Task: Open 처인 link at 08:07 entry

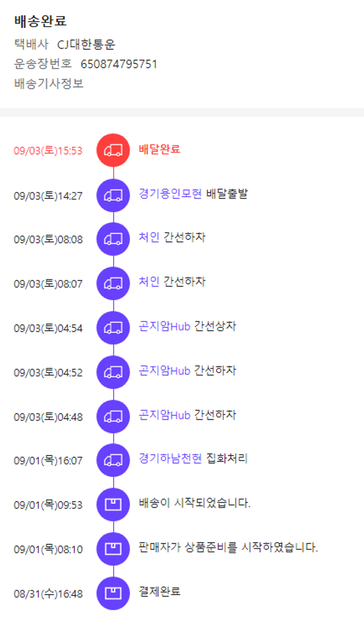Action: 149,282
